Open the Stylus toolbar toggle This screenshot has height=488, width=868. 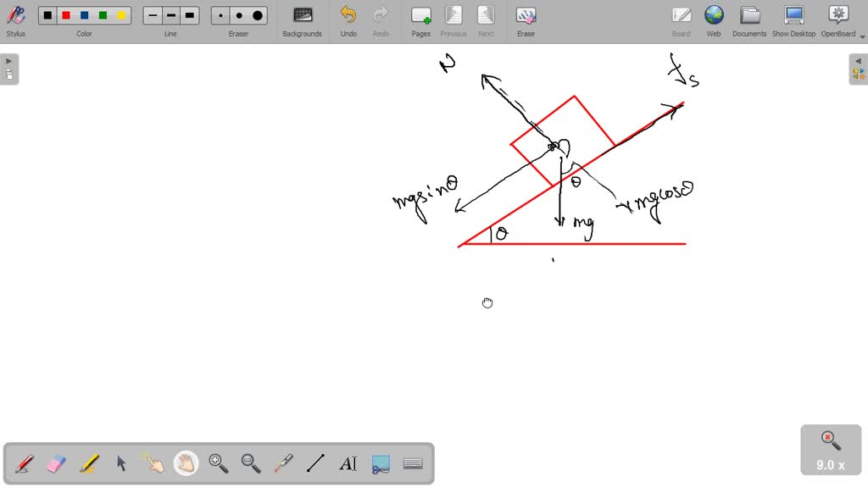15,21
